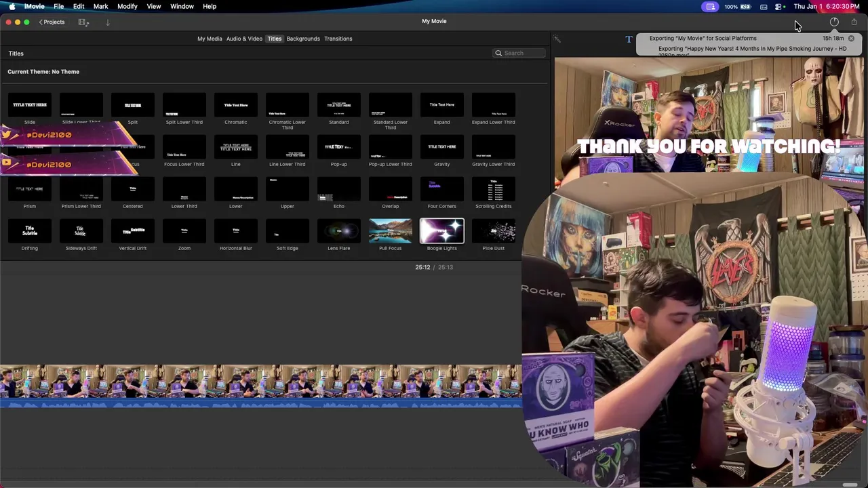The height and width of the screenshot is (488, 868).
Task: Choose the Pop-up Lower Third title
Action: (391, 147)
